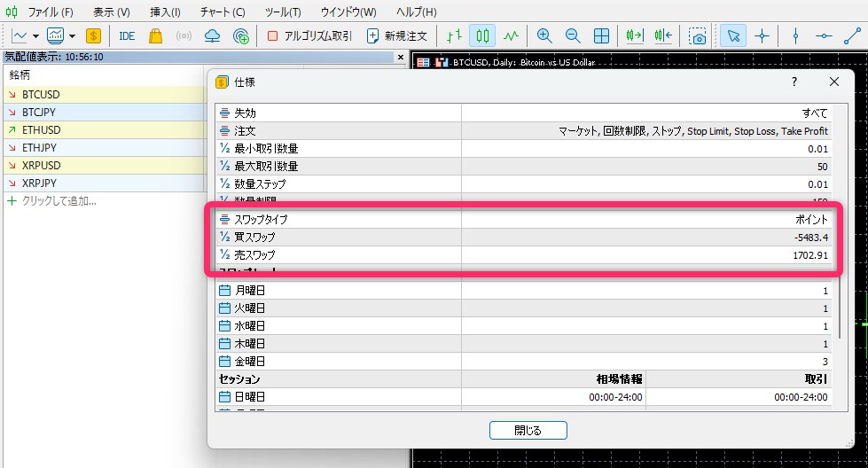Select ETHUSD in the symbol list
This screenshot has width=868, height=468.
pos(104,130)
